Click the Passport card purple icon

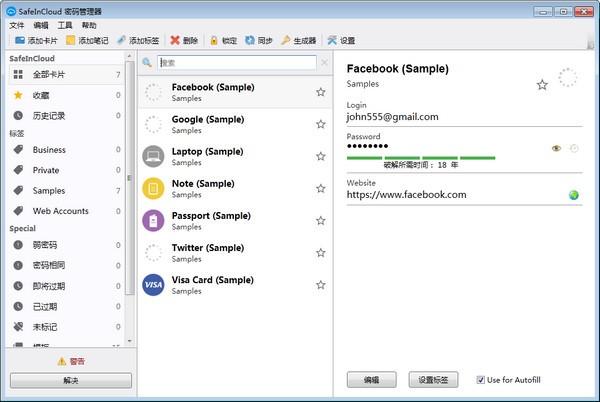(x=153, y=221)
